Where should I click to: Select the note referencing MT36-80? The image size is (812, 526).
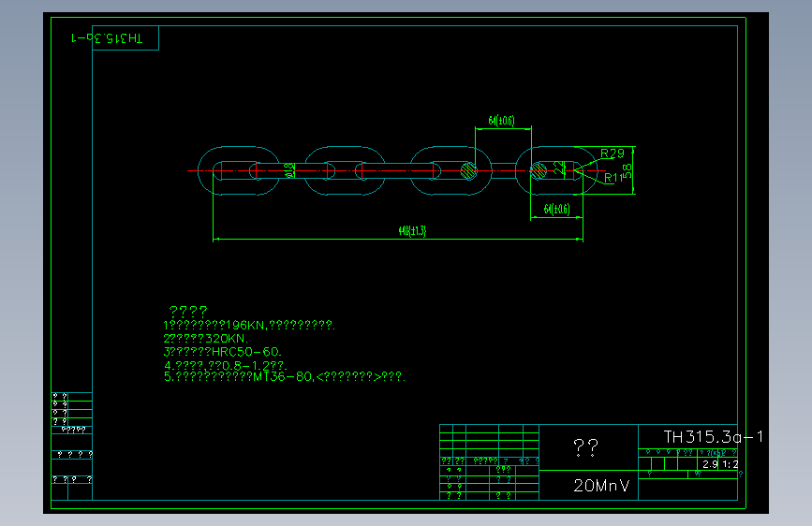click(x=285, y=377)
